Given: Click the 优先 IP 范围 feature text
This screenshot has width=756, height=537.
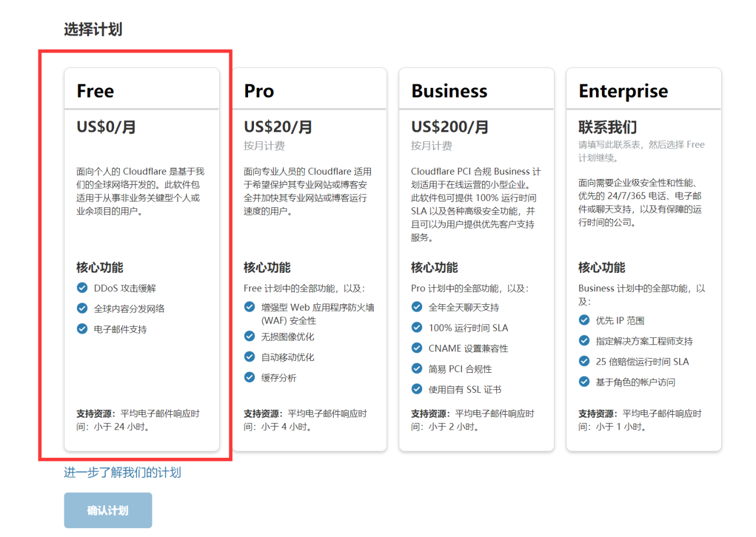Looking at the screenshot, I should tap(620, 321).
